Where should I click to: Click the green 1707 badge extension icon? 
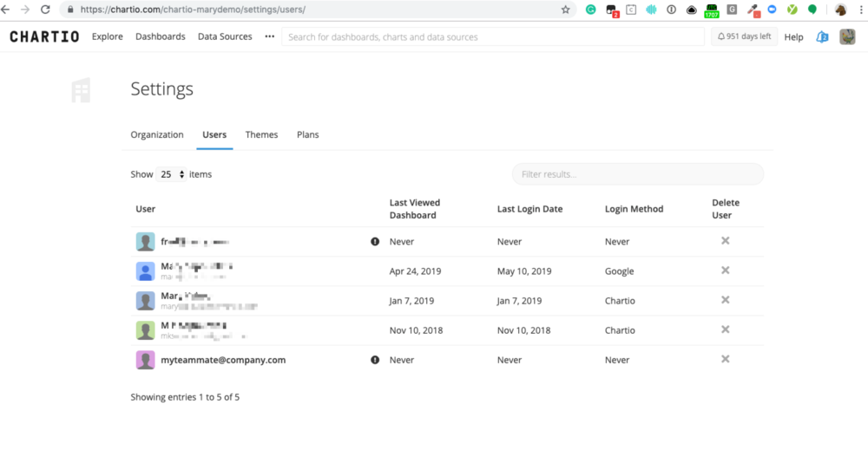coord(712,10)
